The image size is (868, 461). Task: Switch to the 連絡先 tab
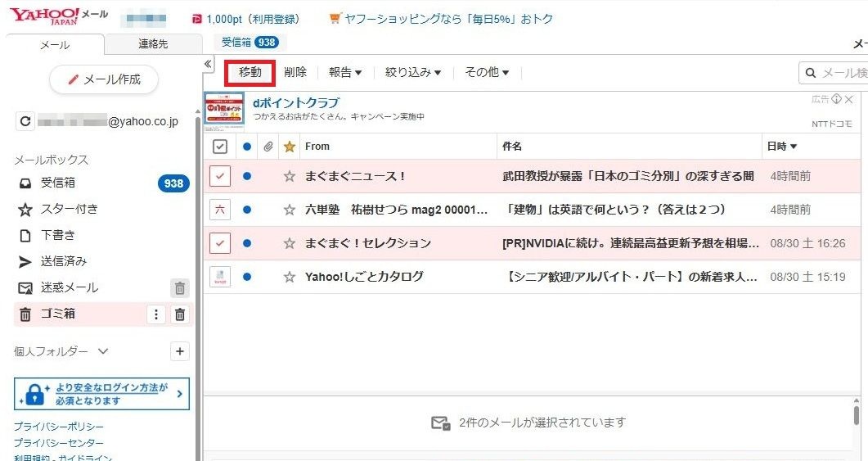click(153, 45)
